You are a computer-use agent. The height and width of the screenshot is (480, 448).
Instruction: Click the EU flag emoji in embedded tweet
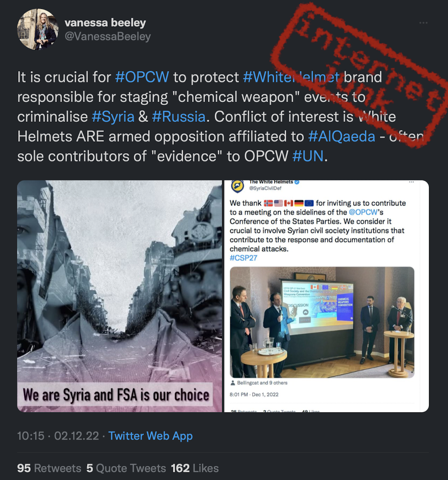click(309, 203)
